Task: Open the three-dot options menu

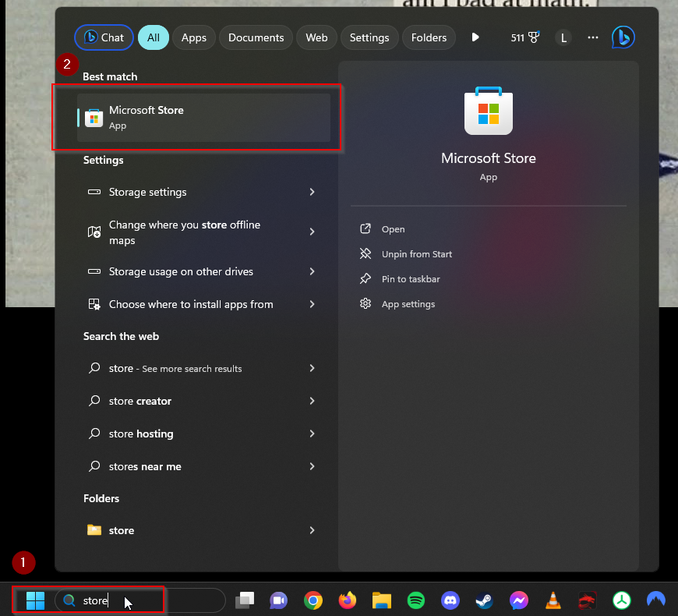Action: coord(593,37)
